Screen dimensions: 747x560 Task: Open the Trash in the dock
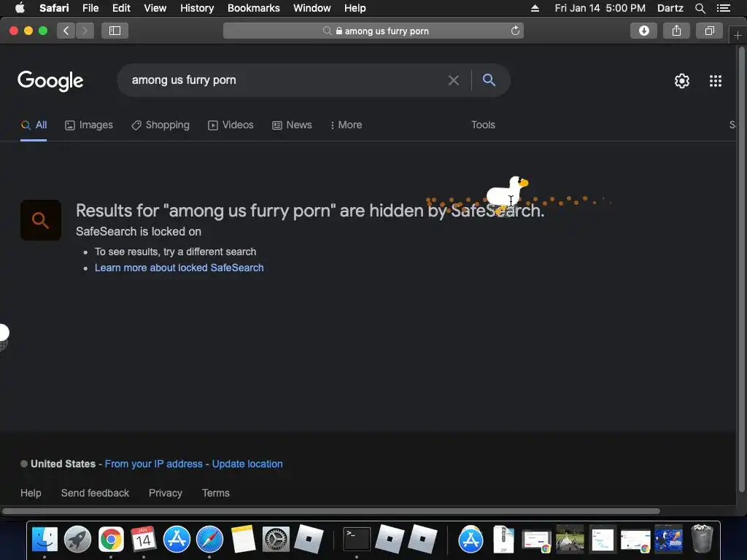[x=702, y=539]
